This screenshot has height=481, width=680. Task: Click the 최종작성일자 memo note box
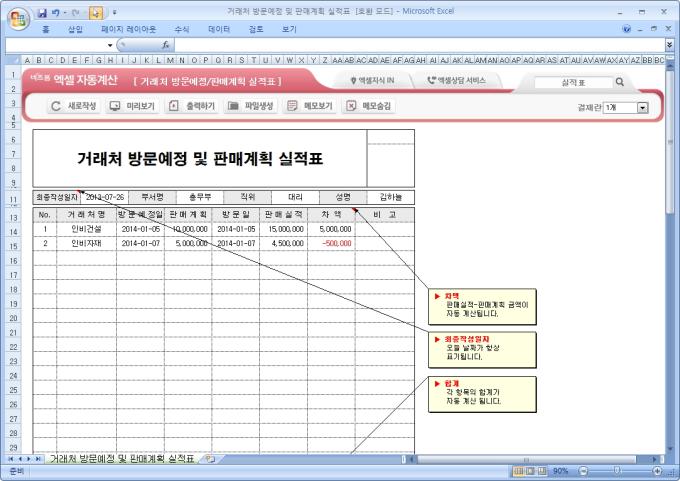coord(482,350)
